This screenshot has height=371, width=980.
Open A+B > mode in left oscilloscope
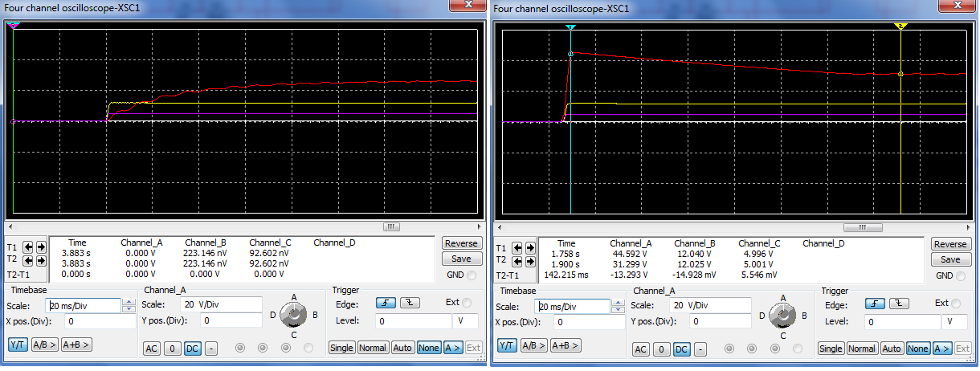[x=76, y=344]
